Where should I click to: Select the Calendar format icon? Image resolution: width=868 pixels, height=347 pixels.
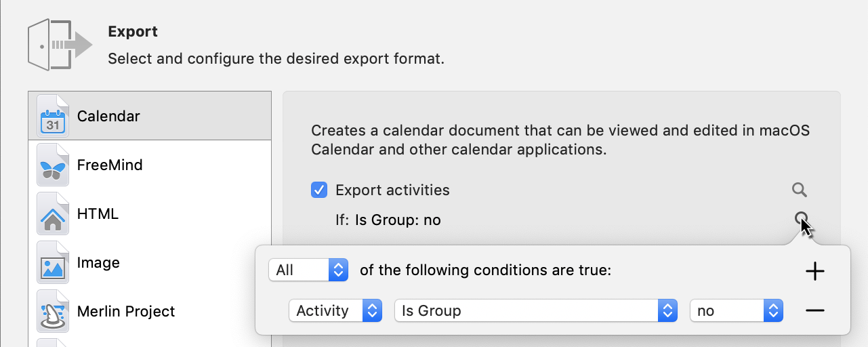[52, 116]
